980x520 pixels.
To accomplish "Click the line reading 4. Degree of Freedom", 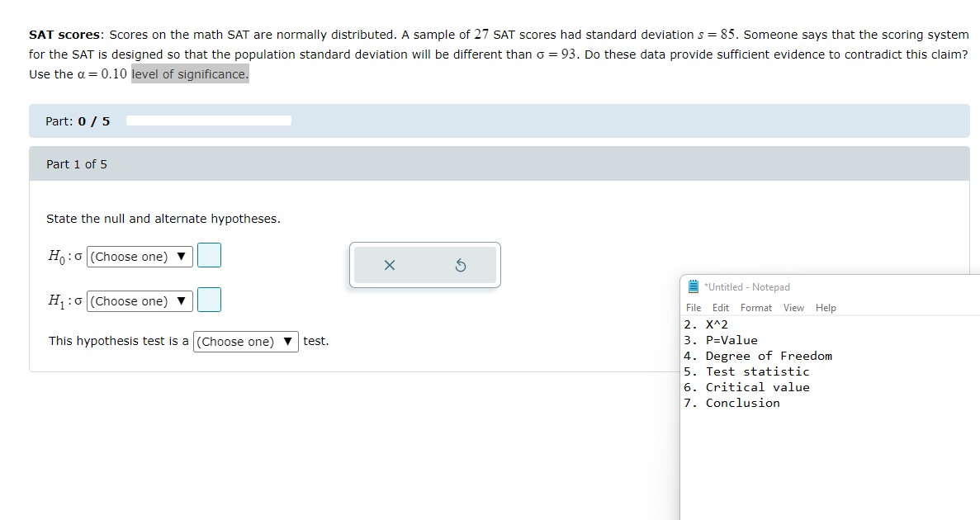I will (760, 356).
